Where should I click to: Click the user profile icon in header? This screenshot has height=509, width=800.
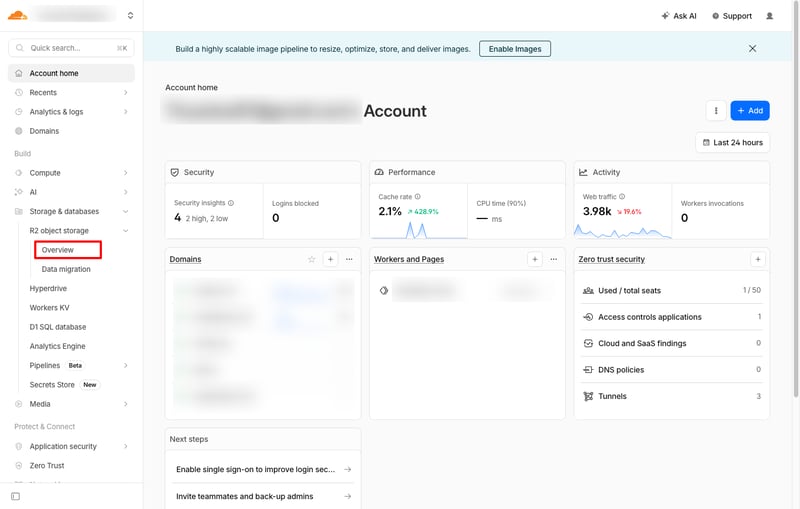point(769,16)
